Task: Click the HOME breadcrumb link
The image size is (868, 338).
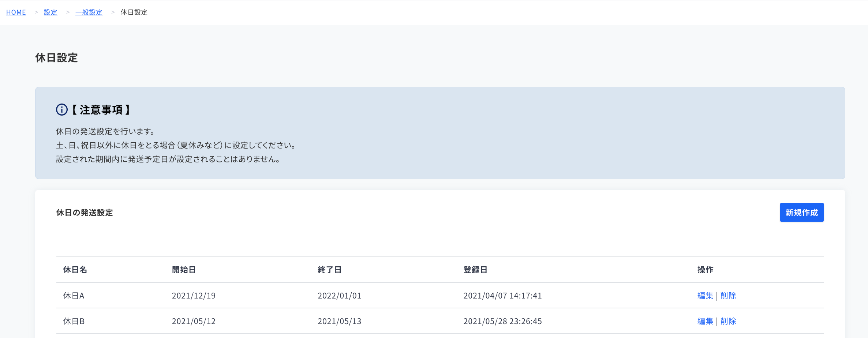Action: click(x=16, y=12)
